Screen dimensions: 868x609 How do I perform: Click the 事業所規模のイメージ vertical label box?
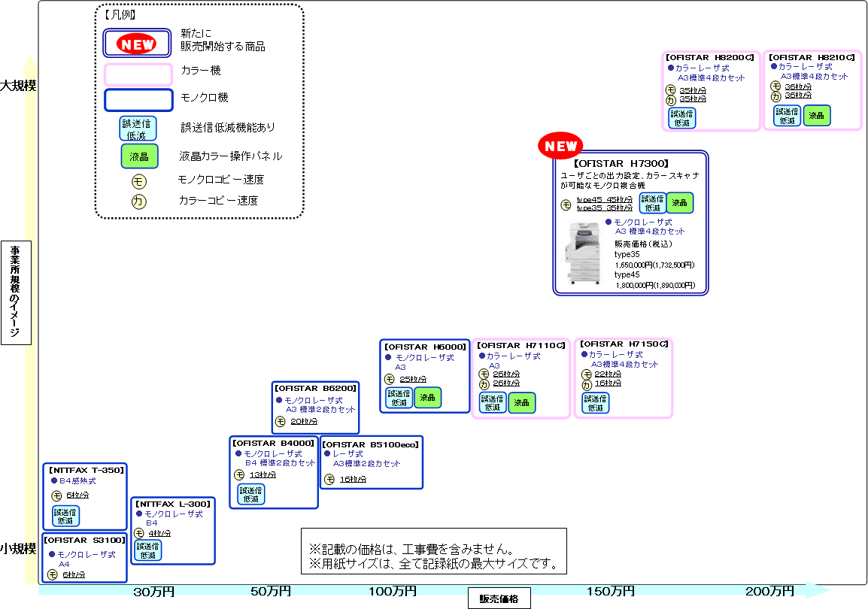point(16,292)
